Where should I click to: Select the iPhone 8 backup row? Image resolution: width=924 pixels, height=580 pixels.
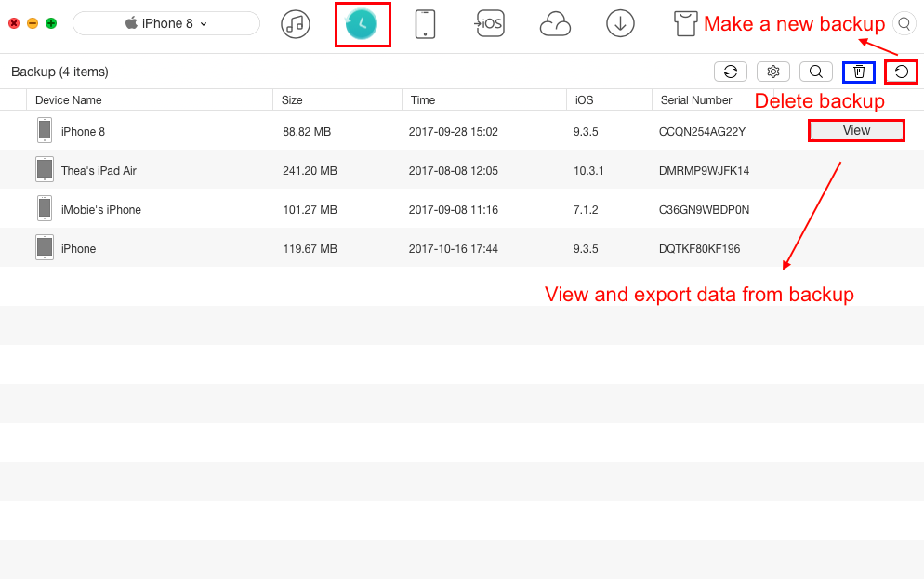click(x=462, y=130)
